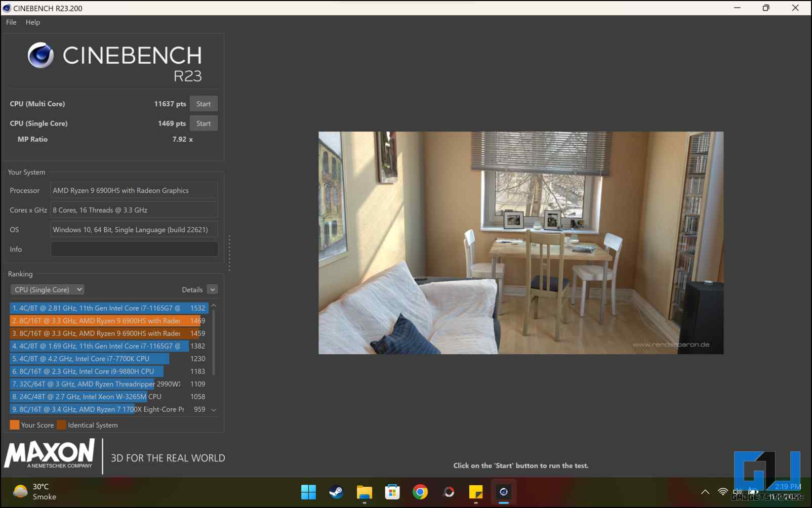Select the Cores x GHz value field

(134, 210)
